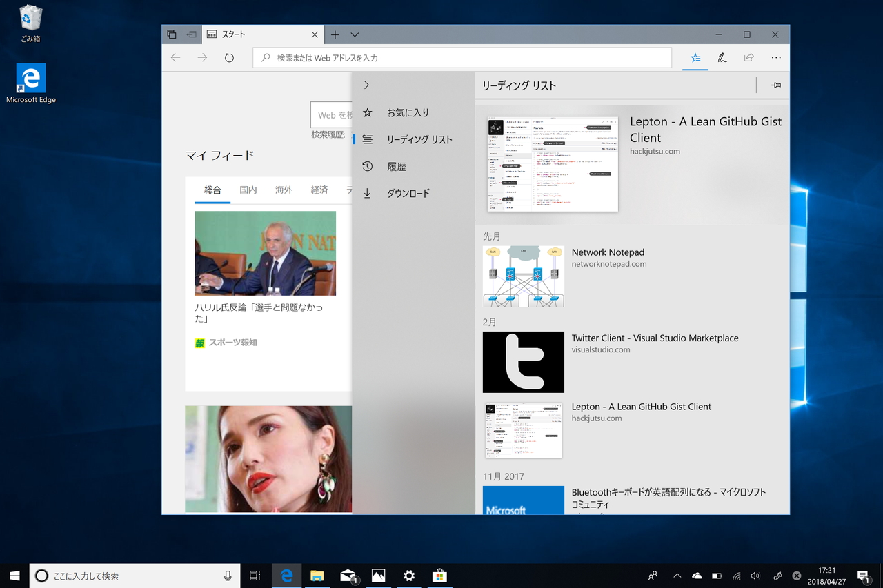Close the スタート tab
Screen dimensions: 883x588
click(x=315, y=34)
